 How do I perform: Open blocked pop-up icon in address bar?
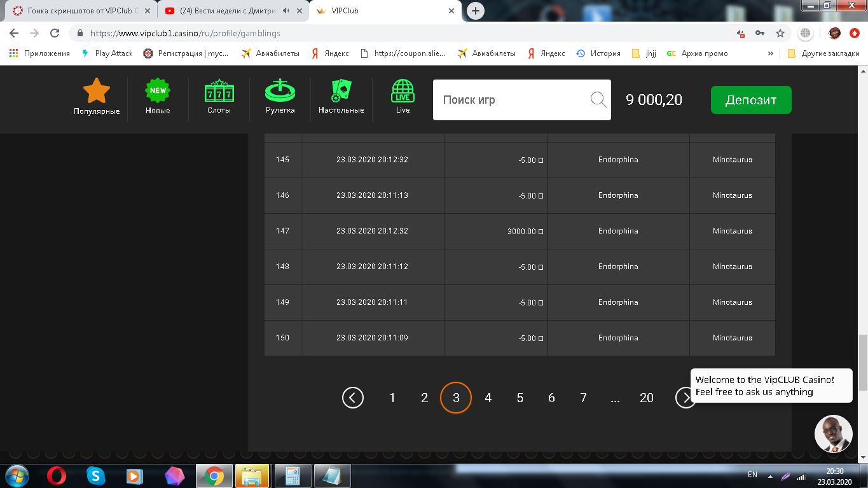point(740,33)
